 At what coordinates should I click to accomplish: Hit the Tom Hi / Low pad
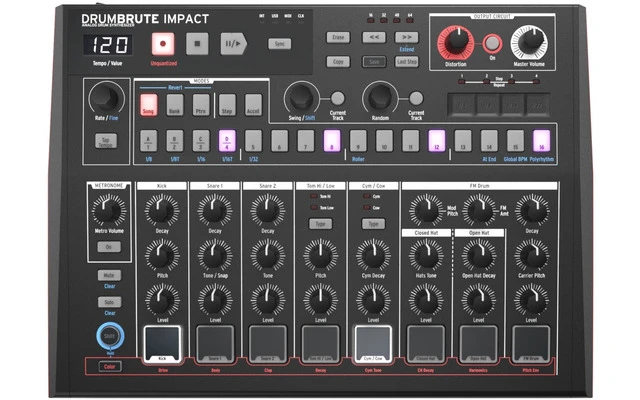tap(320, 344)
